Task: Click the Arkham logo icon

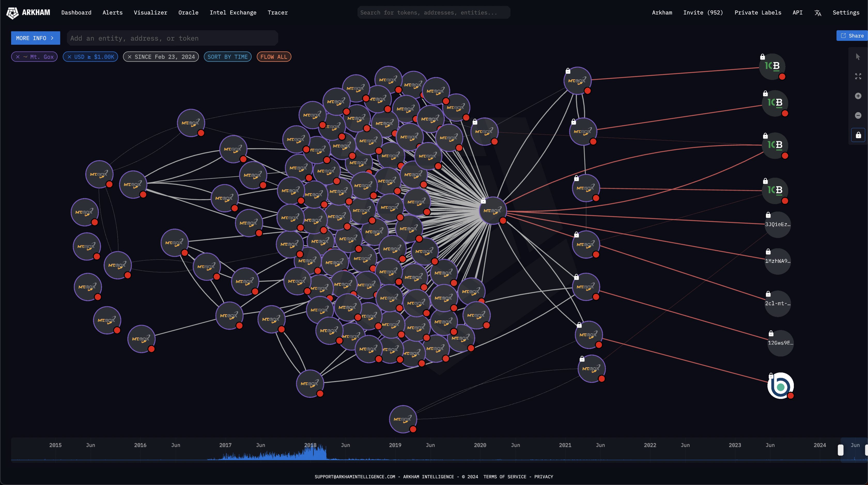Action: coord(12,13)
